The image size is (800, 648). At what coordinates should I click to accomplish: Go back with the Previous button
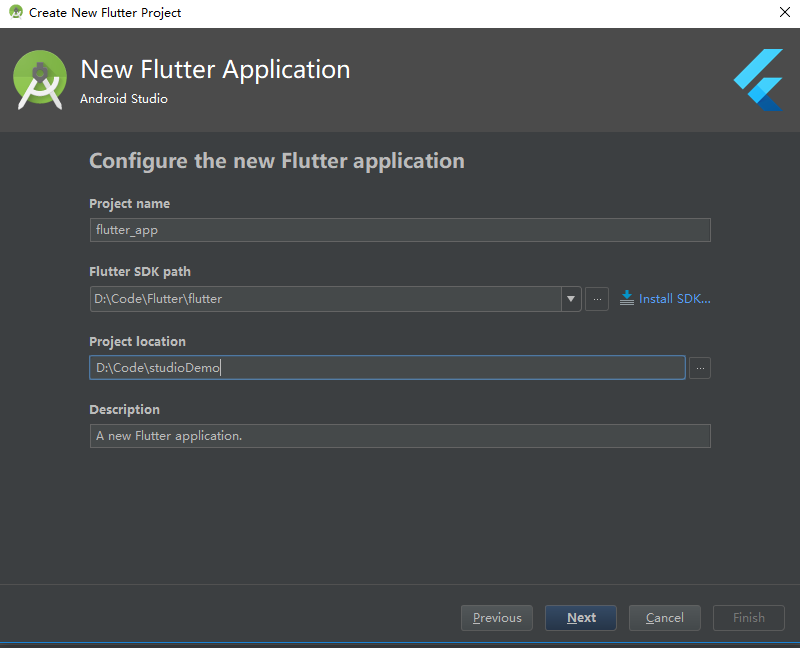tap(497, 618)
